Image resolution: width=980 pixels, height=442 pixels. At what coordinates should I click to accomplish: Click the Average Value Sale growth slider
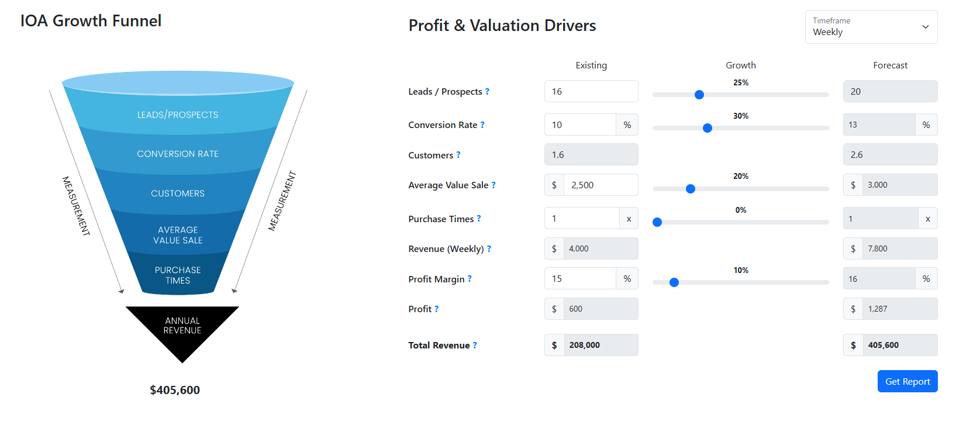click(691, 189)
